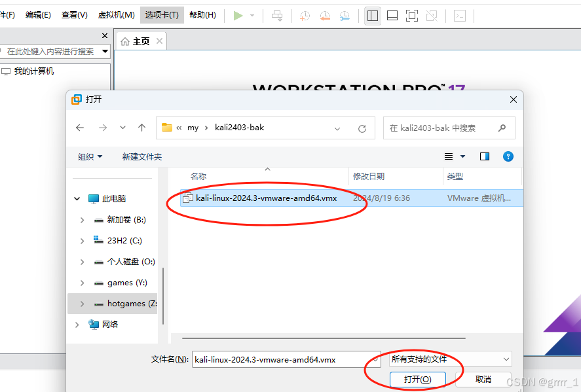Viewport: 581px width, 392px height.
Task: Click the file list horizontal scrollbar
Action: click(324, 338)
